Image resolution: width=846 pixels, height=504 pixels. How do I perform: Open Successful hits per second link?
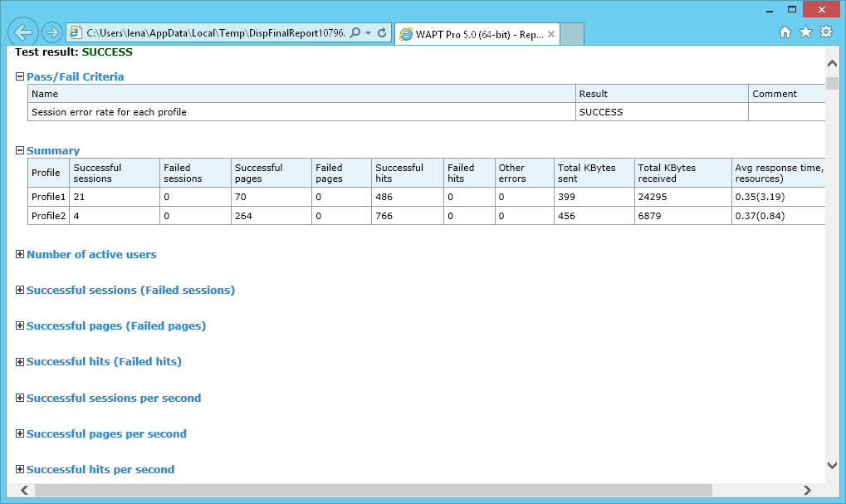tap(100, 469)
